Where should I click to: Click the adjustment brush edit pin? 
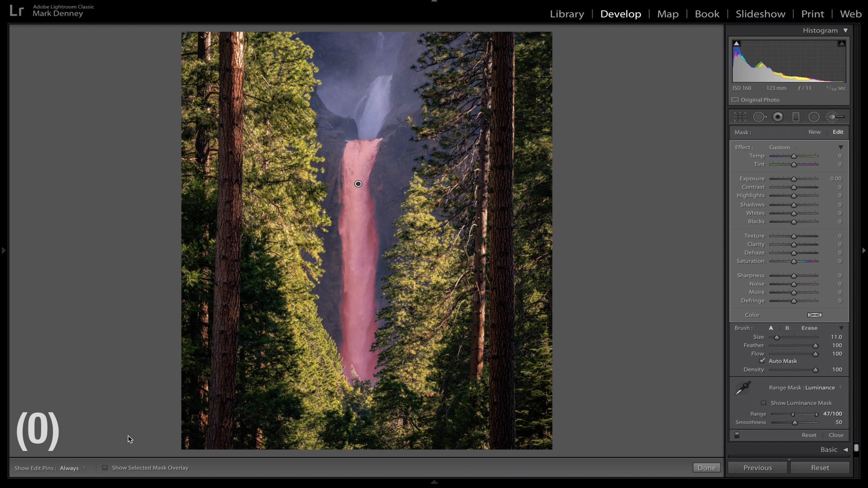[x=358, y=184]
